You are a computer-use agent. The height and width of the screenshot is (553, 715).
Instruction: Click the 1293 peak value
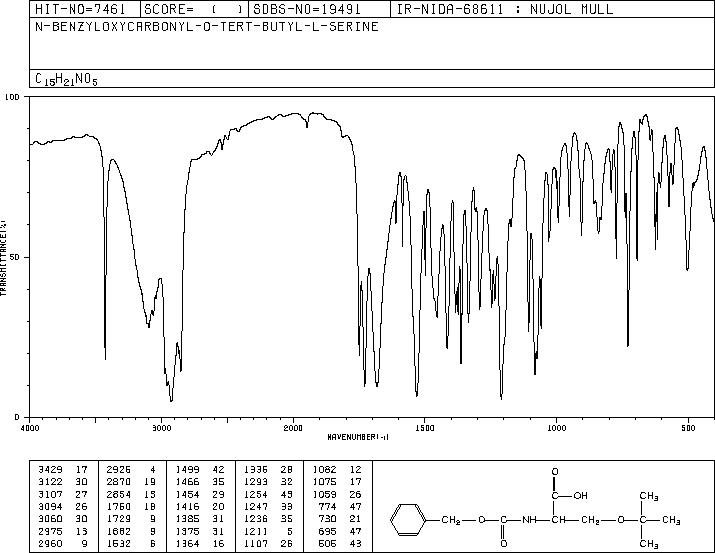tap(256, 481)
